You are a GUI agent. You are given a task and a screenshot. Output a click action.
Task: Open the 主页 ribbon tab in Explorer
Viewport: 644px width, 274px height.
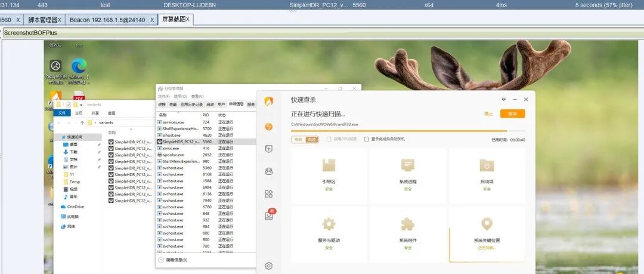pos(79,113)
